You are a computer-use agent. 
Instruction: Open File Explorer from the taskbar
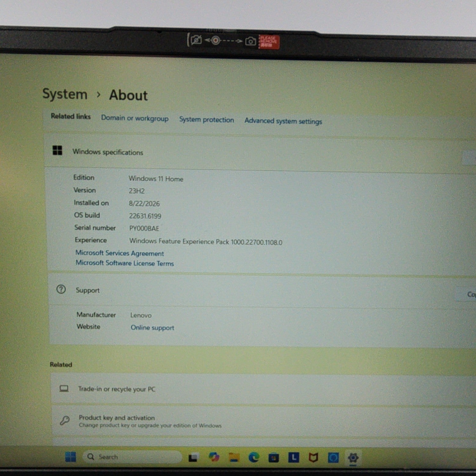point(234,457)
